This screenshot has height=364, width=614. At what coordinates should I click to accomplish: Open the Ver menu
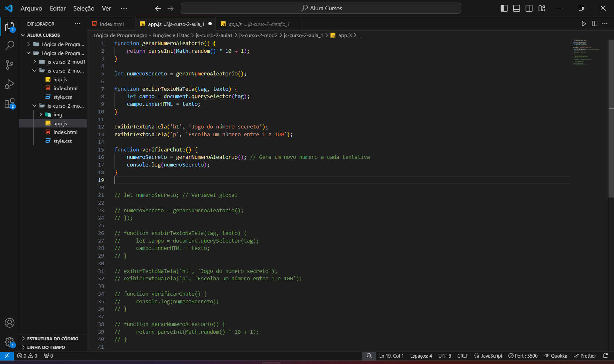coord(106,8)
